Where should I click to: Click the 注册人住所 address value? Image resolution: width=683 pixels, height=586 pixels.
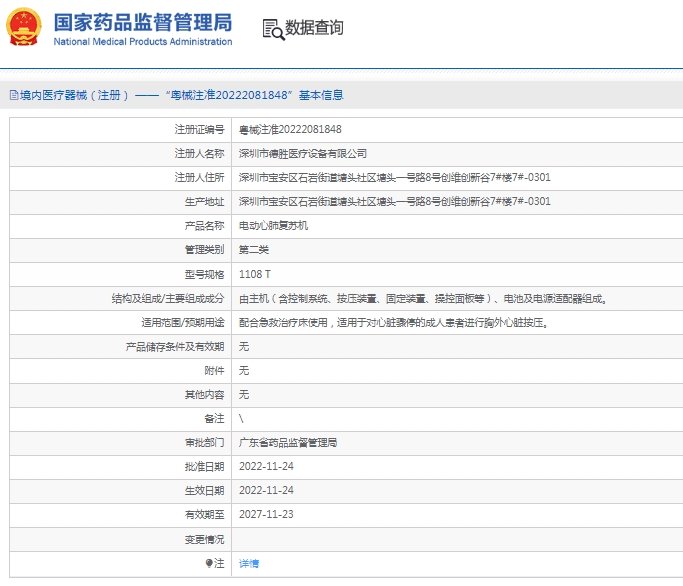(395, 177)
